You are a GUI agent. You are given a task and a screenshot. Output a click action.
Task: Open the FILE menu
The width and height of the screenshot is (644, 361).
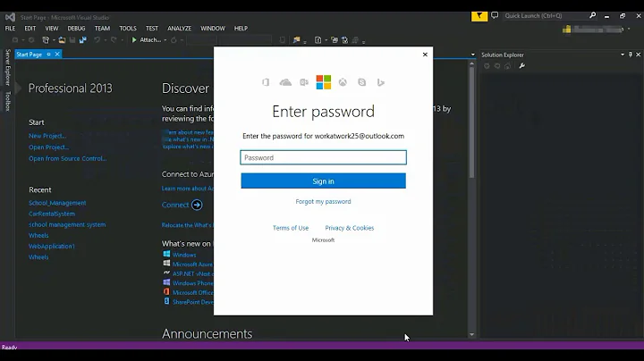click(x=10, y=29)
